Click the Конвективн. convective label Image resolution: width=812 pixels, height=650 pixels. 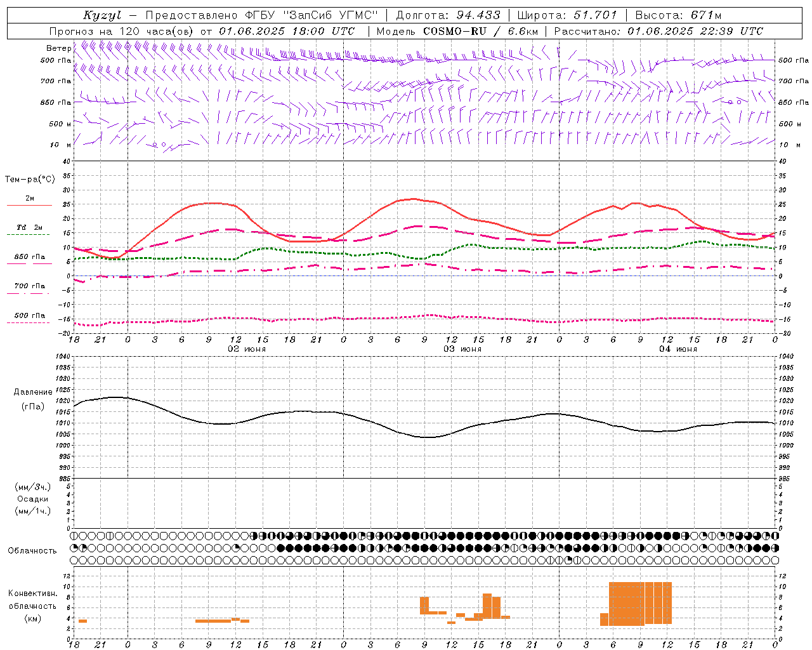tap(33, 594)
